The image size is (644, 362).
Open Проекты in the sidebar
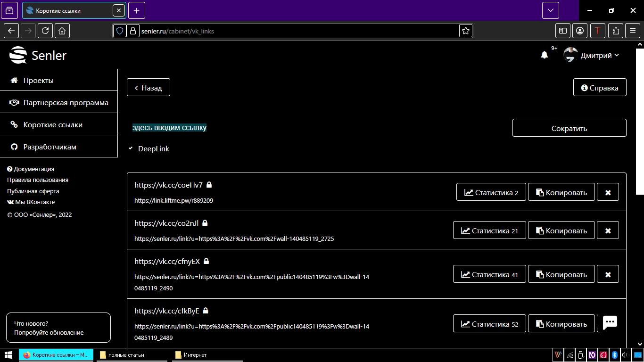(x=58, y=80)
